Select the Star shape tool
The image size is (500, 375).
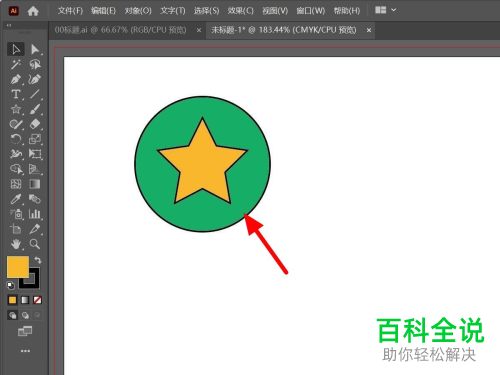16,109
